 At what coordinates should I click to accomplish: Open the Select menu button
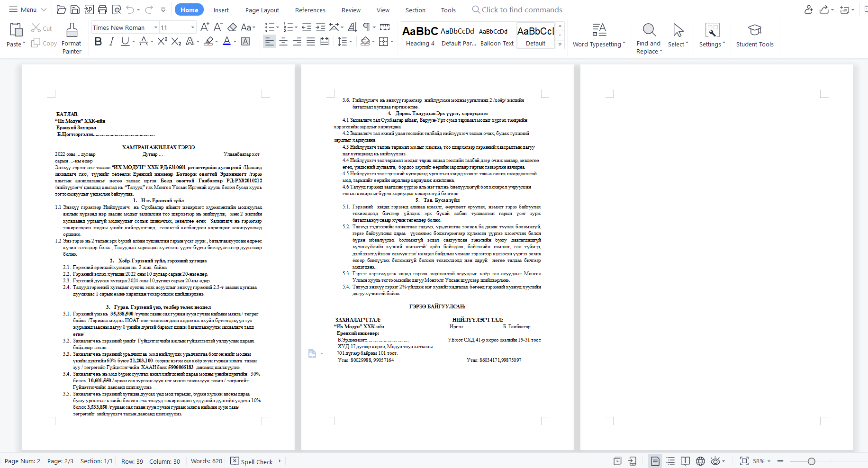click(678, 36)
